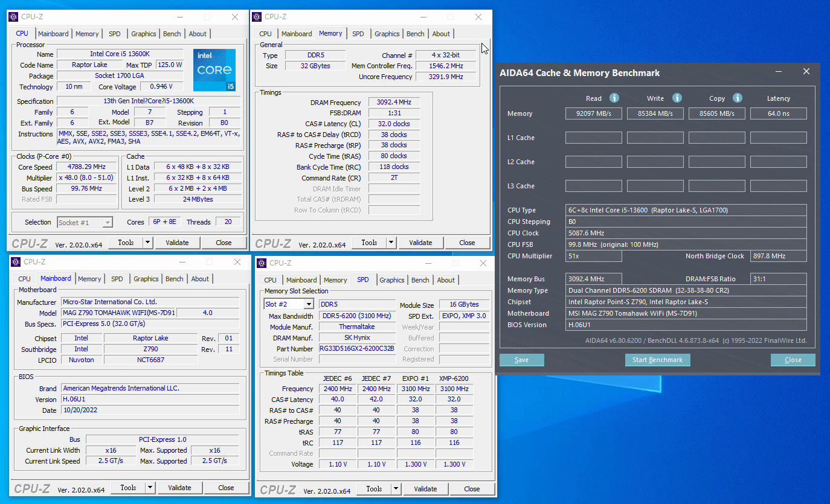Viewport: 830px width, 504px height.
Task: Open the Bench tab in the SPD-tab window
Action: 420,280
